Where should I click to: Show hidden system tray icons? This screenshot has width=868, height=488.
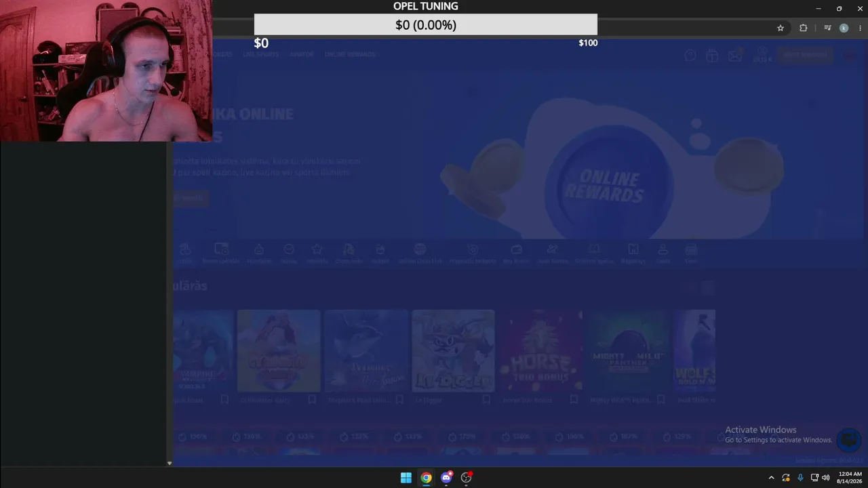click(771, 478)
